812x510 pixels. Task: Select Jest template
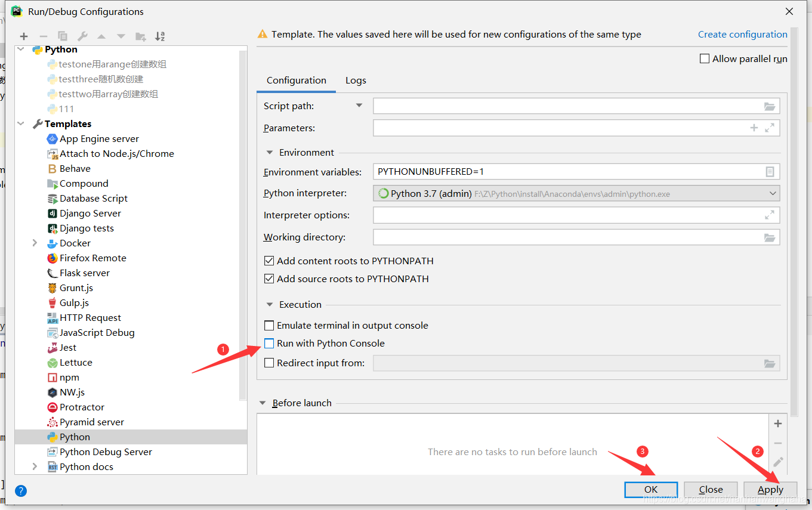point(61,347)
